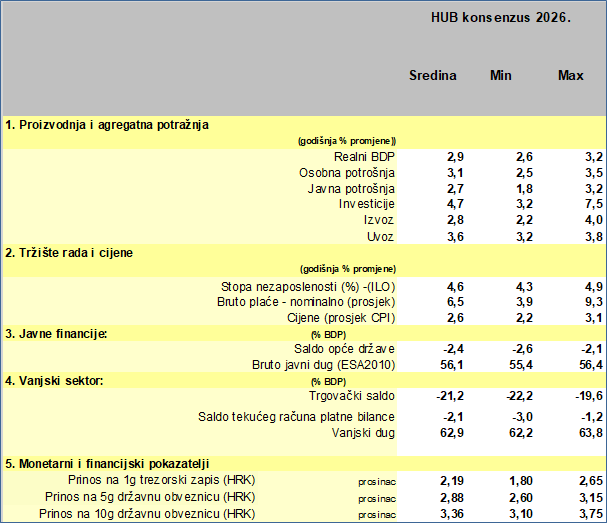
Task: Click 'Saldo tekućeg računa platne bilance' label
Action: pos(296,417)
